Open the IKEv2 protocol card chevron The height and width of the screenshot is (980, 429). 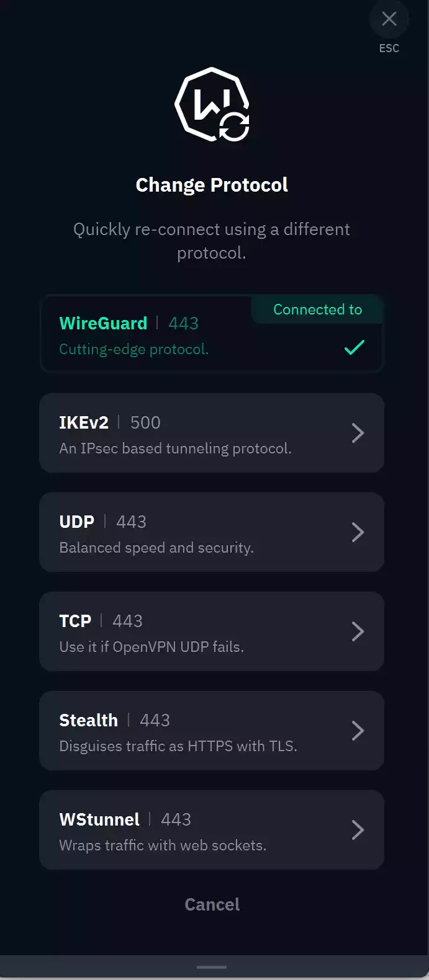[x=358, y=433]
